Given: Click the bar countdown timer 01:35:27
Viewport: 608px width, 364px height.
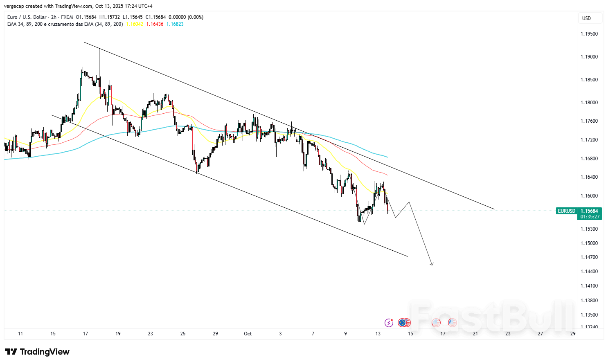Looking at the screenshot, I should pyautogui.click(x=589, y=217).
